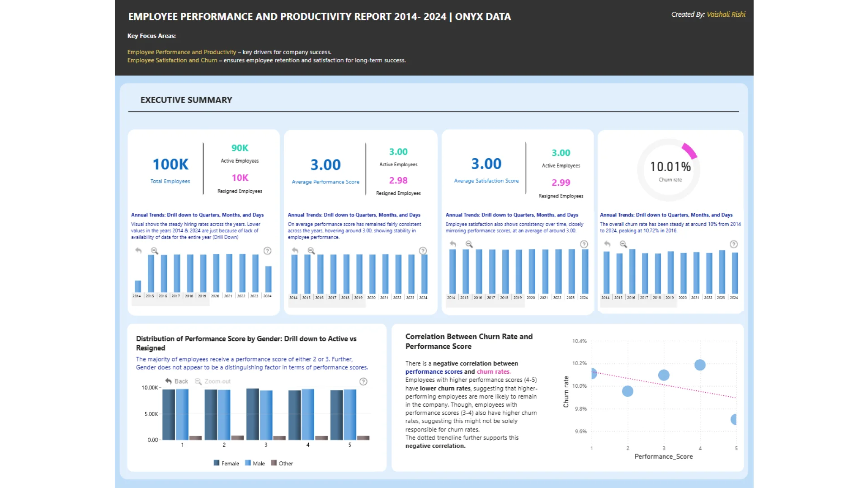This screenshot has height=488, width=868.
Task: Click scatter bubble at performance score 4
Action: (x=700, y=365)
